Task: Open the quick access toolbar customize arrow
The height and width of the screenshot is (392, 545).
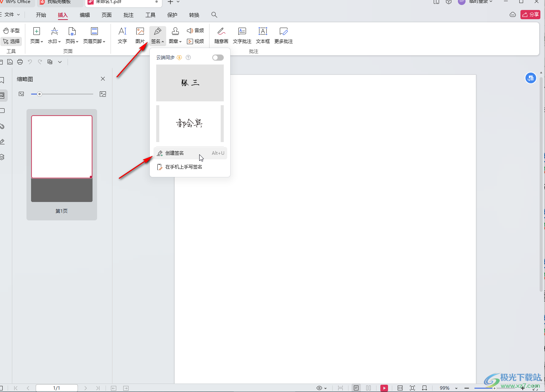Action: pyautogui.click(x=60, y=62)
